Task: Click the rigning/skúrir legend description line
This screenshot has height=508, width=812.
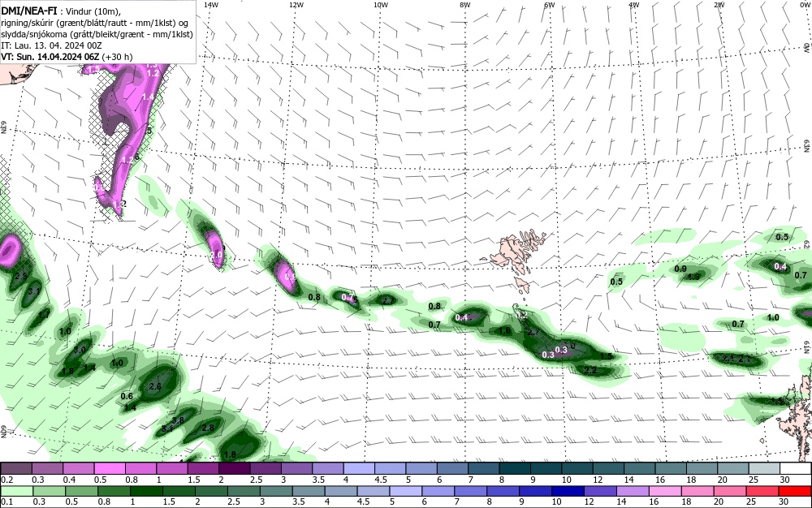Action: click(95, 24)
